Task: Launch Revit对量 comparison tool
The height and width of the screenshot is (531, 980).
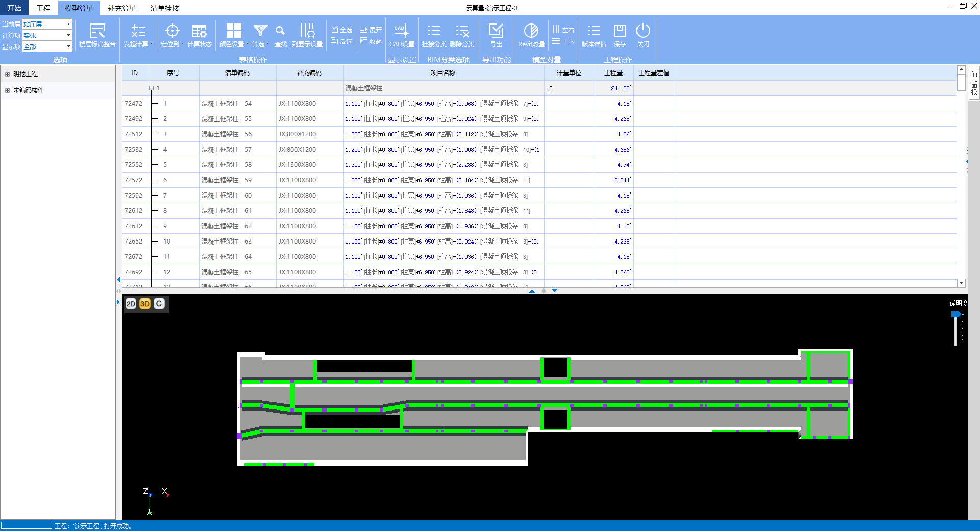Action: pos(531,32)
